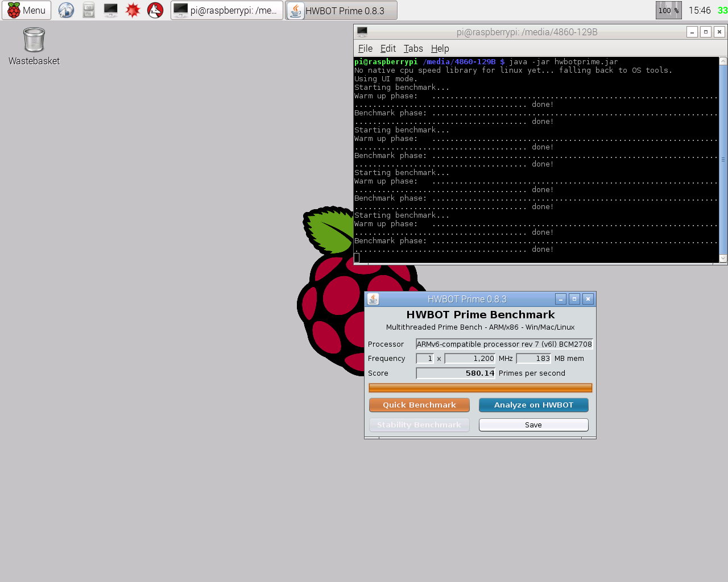Viewport: 728px width, 582px height.
Task: Open the Wastebasket desktop icon
Action: click(x=34, y=46)
